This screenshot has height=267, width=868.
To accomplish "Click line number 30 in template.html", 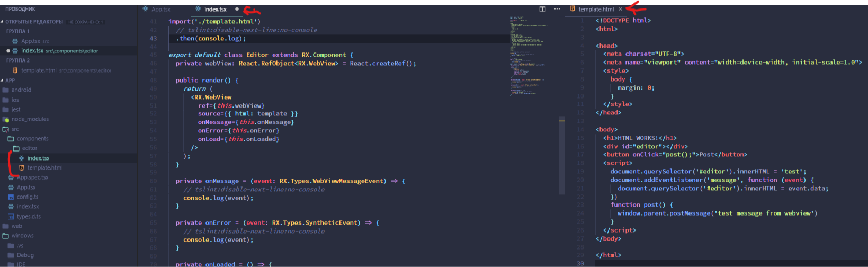I will 580,263.
